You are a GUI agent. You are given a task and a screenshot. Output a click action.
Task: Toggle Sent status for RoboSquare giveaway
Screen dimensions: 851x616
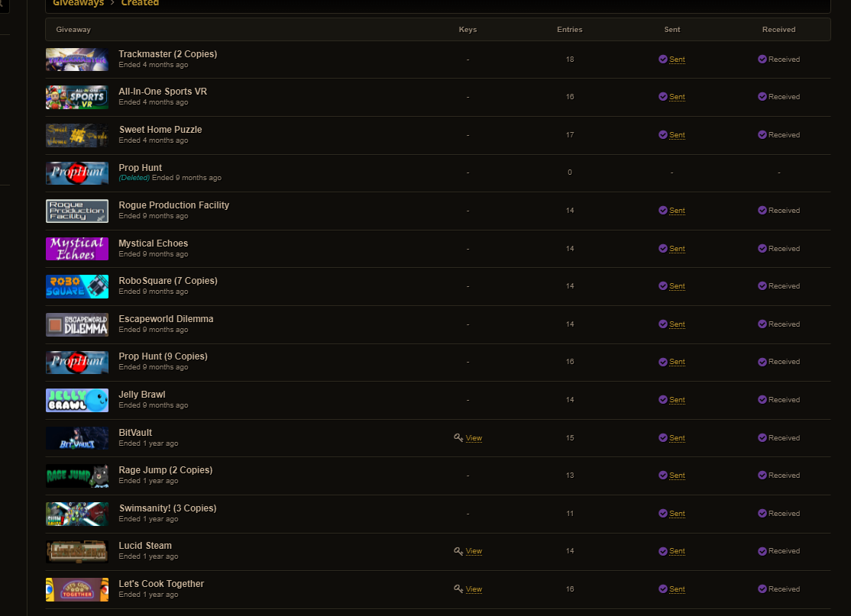tap(677, 285)
